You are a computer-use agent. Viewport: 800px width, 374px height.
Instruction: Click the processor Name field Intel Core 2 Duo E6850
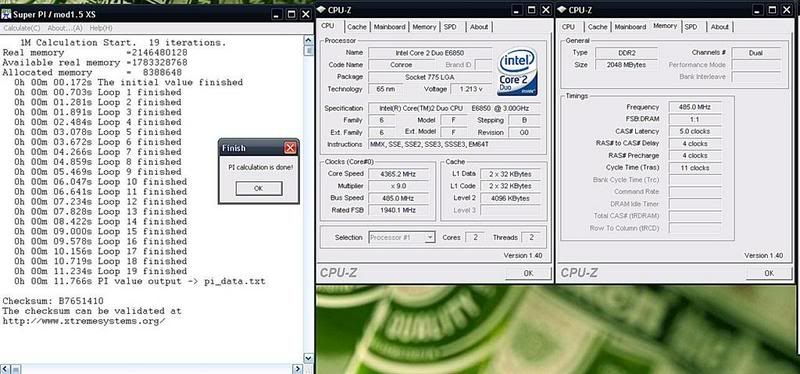(x=430, y=53)
